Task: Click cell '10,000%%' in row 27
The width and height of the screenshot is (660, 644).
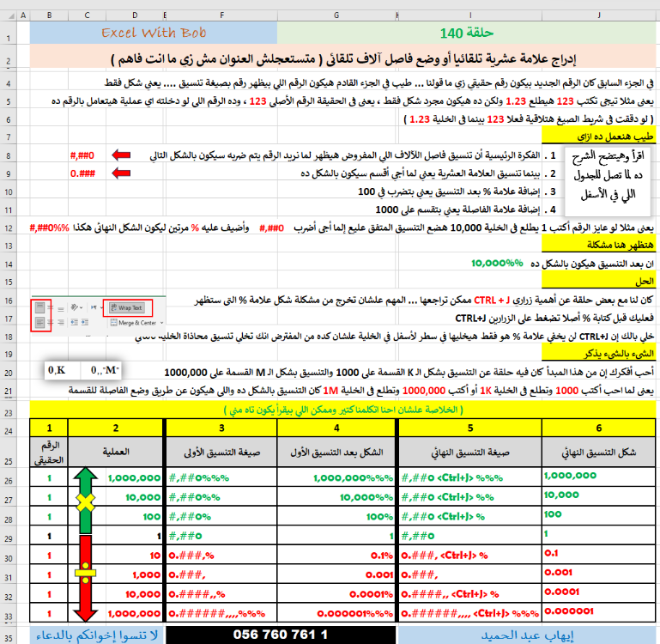Action: [x=336, y=497]
